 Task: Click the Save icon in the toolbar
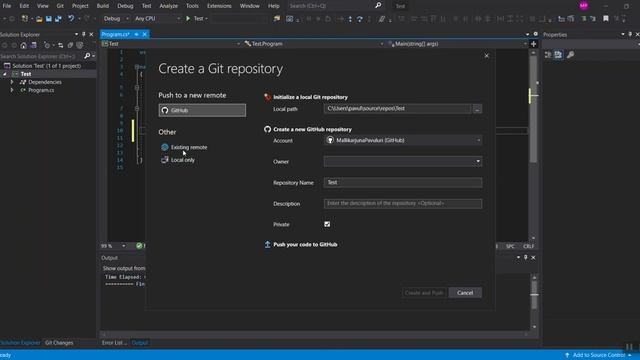[49, 19]
